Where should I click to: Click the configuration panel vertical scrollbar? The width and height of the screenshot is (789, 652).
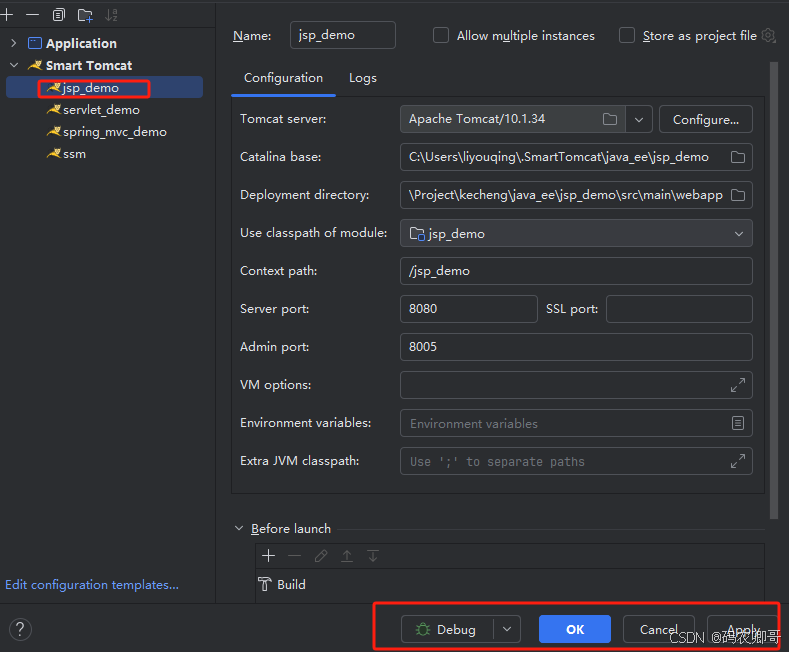(774, 290)
